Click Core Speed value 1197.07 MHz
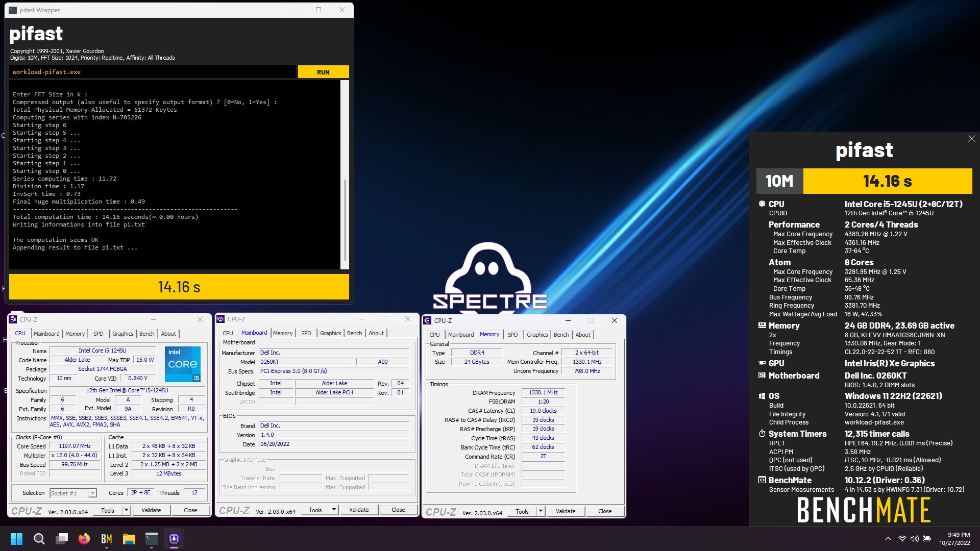 click(x=75, y=446)
